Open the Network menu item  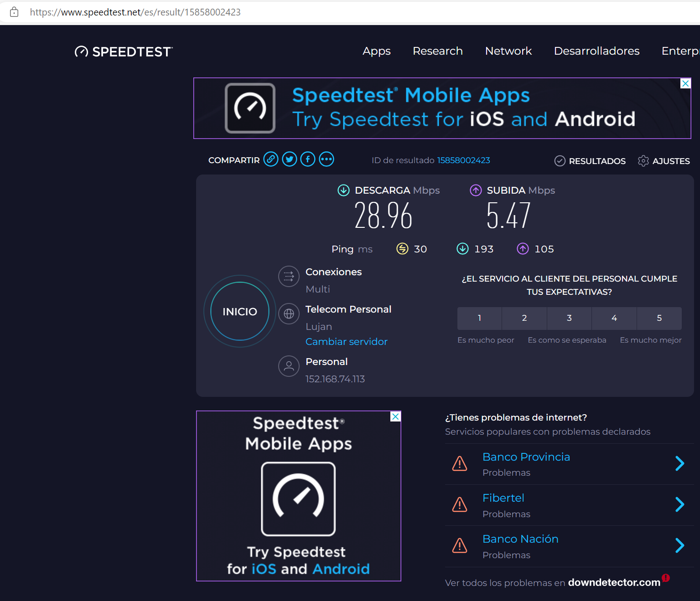[508, 51]
